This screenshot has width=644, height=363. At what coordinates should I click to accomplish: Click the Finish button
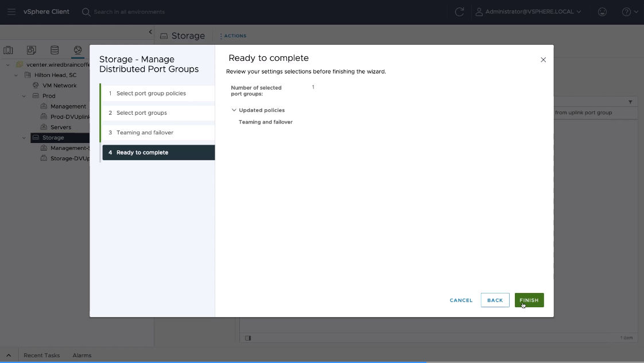(x=529, y=300)
